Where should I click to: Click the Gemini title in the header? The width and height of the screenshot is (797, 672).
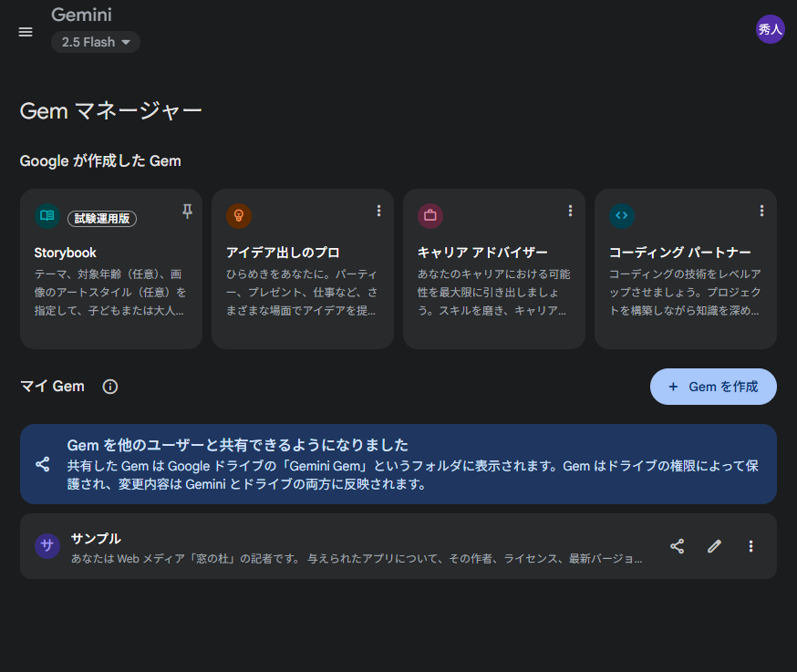(x=81, y=15)
